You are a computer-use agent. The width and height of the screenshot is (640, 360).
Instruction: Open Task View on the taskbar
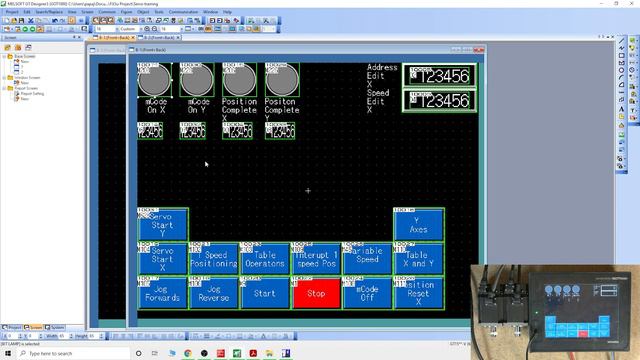click(155, 353)
